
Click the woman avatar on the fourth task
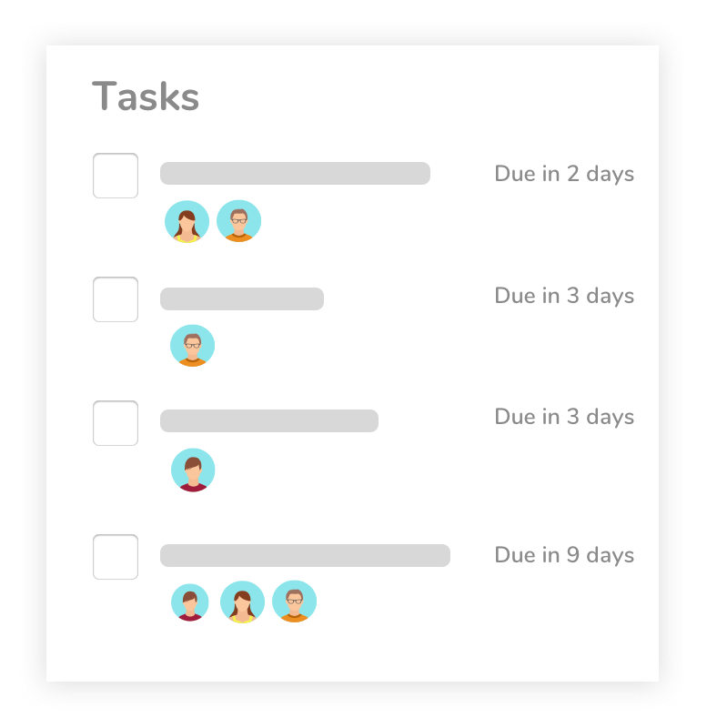pyautogui.click(x=242, y=602)
